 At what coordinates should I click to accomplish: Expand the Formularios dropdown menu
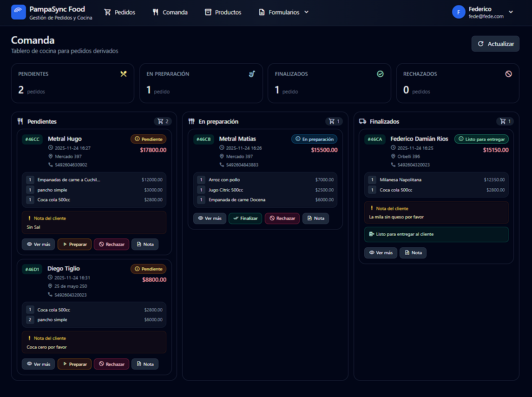(284, 12)
